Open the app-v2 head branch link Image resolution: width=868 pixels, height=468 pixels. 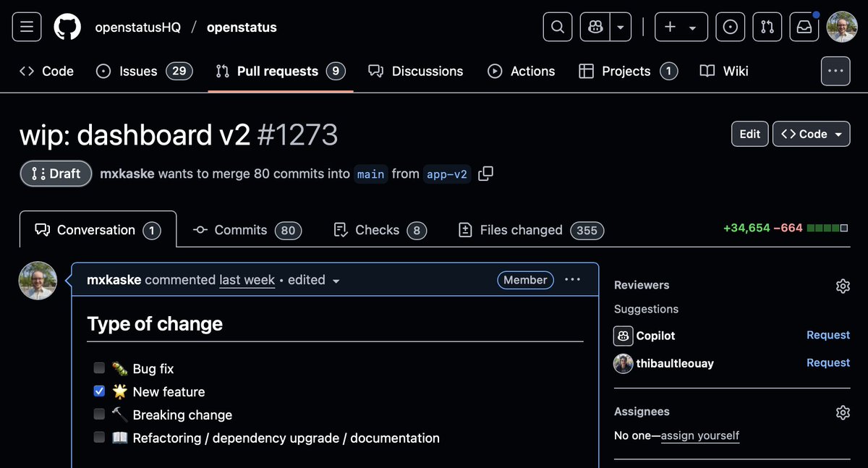point(447,174)
